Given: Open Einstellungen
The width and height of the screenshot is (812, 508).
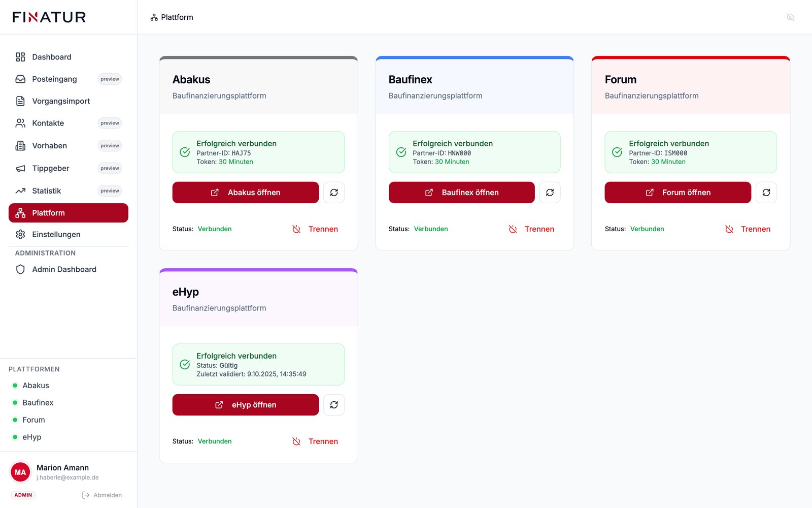Looking at the screenshot, I should tap(69, 234).
